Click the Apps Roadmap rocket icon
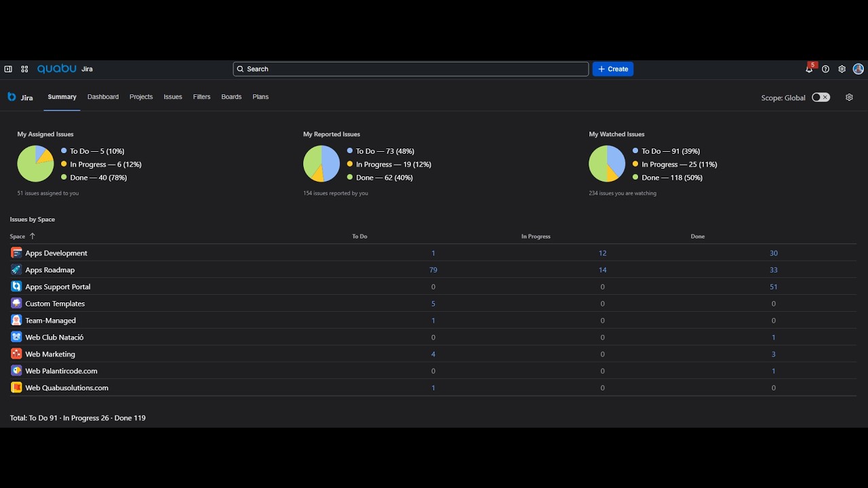This screenshot has height=488, width=868. coord(16,270)
